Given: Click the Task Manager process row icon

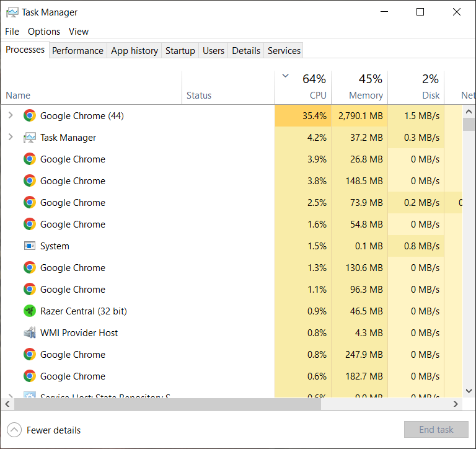Looking at the screenshot, I should pyautogui.click(x=30, y=138).
